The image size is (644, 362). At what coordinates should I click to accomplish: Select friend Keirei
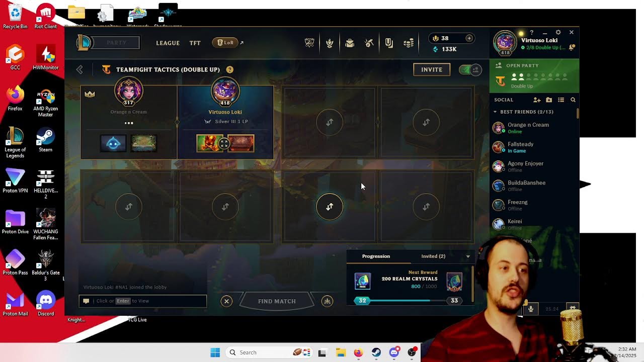point(533,224)
